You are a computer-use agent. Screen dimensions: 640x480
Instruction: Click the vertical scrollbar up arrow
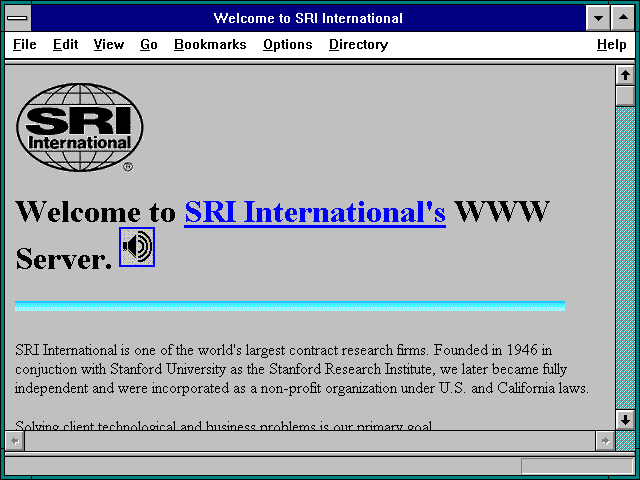625,75
